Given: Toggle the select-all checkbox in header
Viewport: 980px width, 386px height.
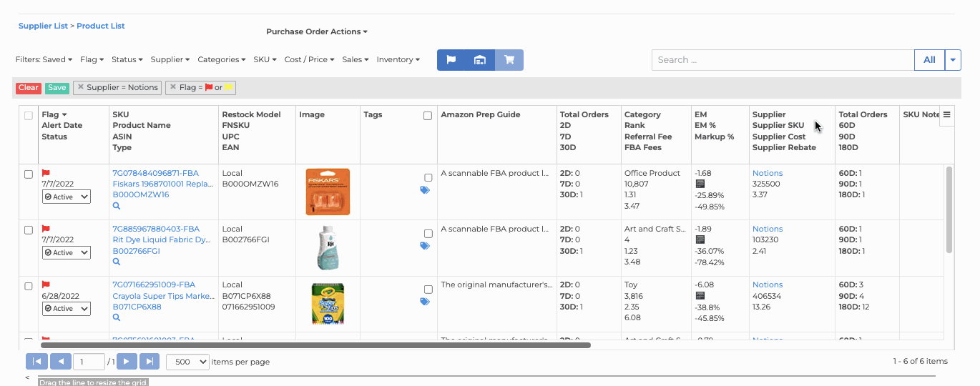Looking at the screenshot, I should click(29, 115).
